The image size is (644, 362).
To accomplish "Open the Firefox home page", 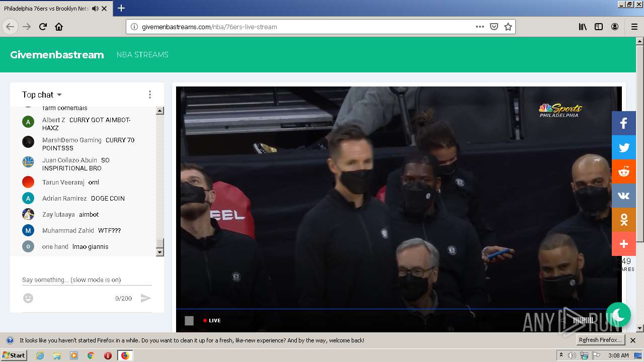I will pos(59,27).
